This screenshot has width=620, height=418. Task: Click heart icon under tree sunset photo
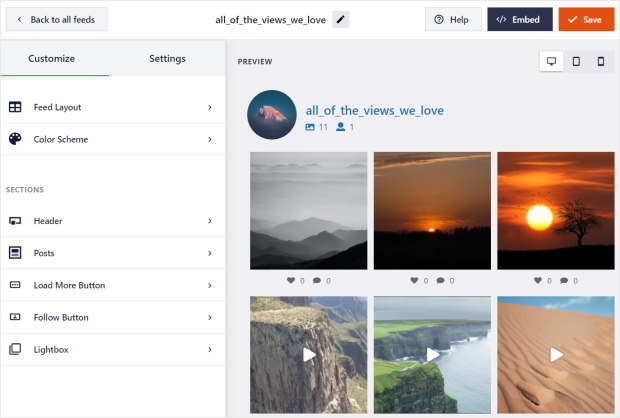538,280
